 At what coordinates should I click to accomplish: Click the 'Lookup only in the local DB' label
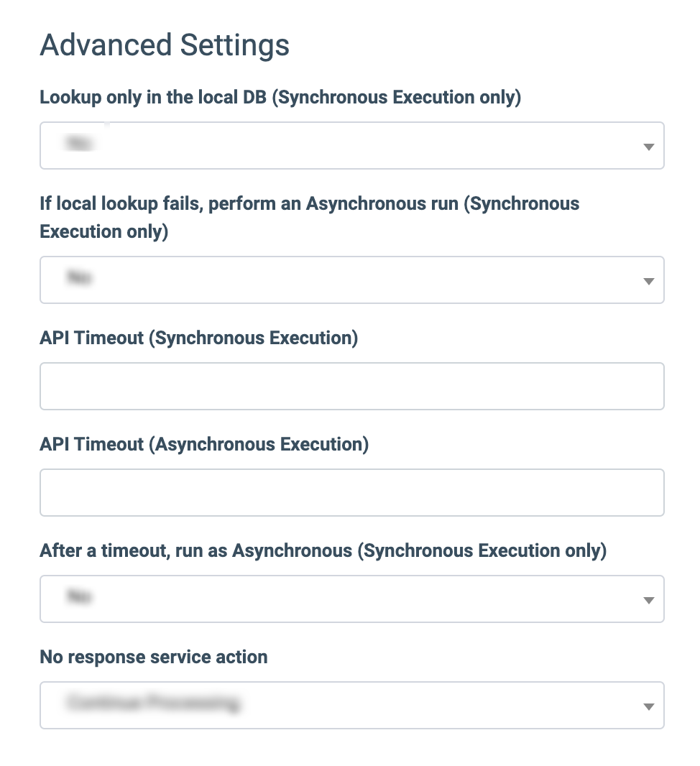coord(280,98)
